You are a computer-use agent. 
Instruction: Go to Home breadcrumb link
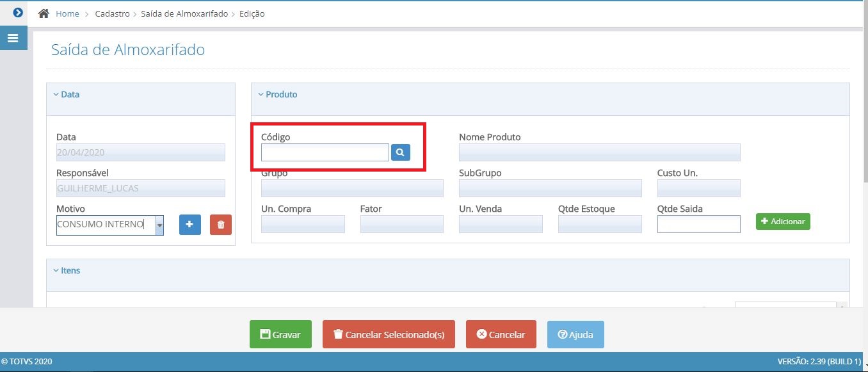[x=67, y=13]
